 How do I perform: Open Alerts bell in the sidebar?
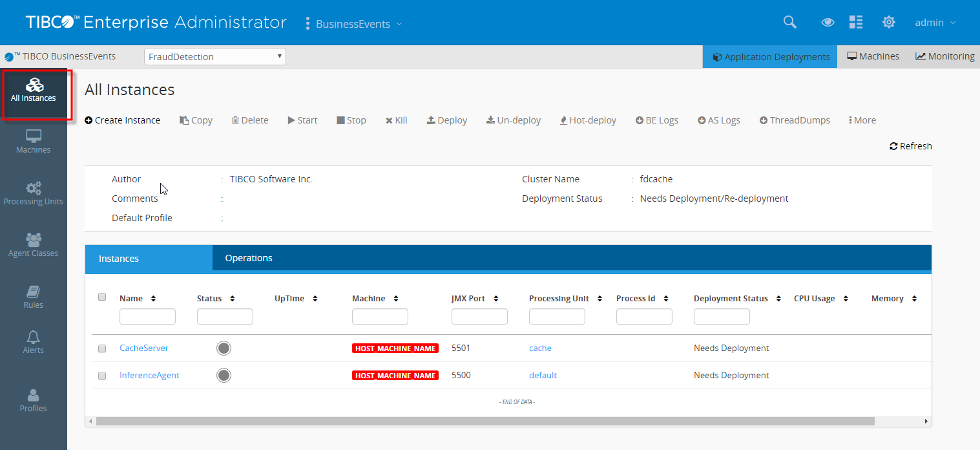point(34,342)
